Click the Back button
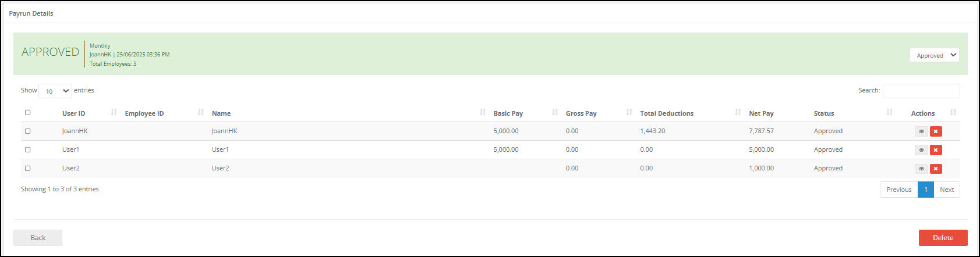Screen dimensions: 980x257 [x=38, y=238]
